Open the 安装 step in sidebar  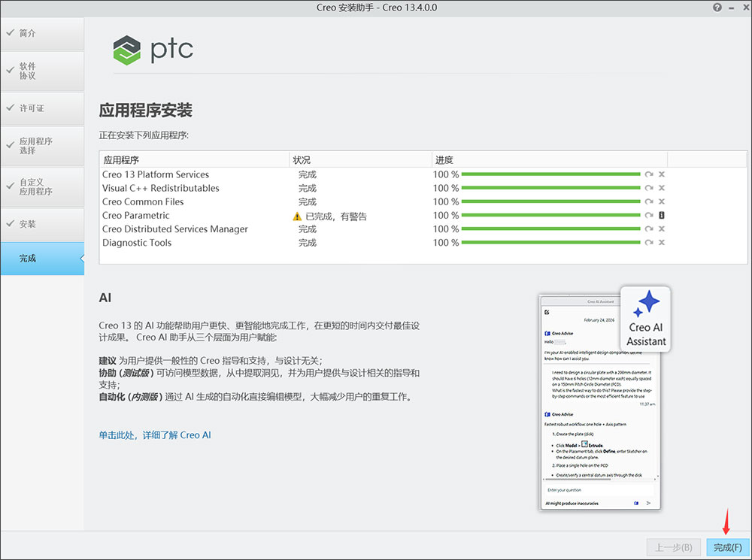42,224
